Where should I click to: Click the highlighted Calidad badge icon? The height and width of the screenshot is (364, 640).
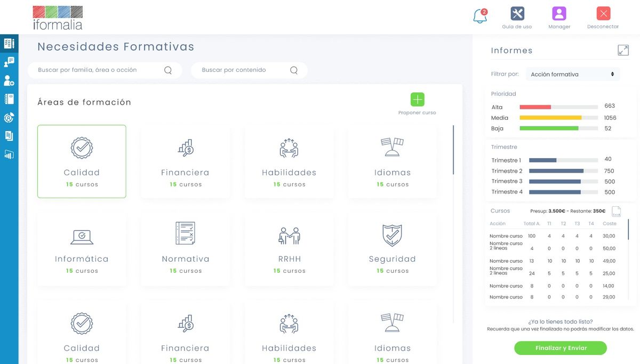82,148
